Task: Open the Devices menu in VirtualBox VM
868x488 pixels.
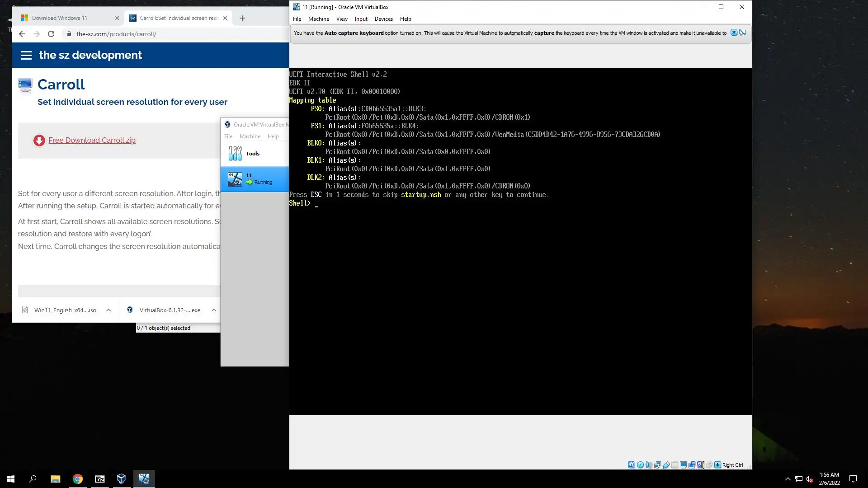Action: 383,19
